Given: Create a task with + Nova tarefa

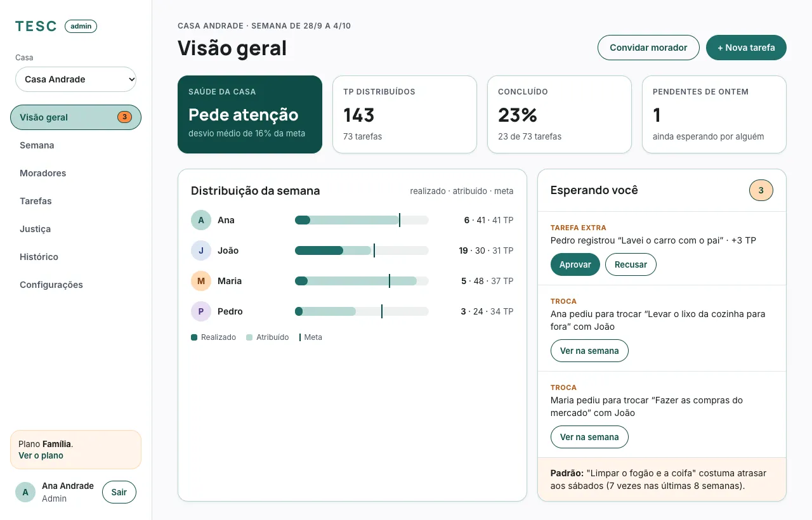Looking at the screenshot, I should click(x=746, y=48).
